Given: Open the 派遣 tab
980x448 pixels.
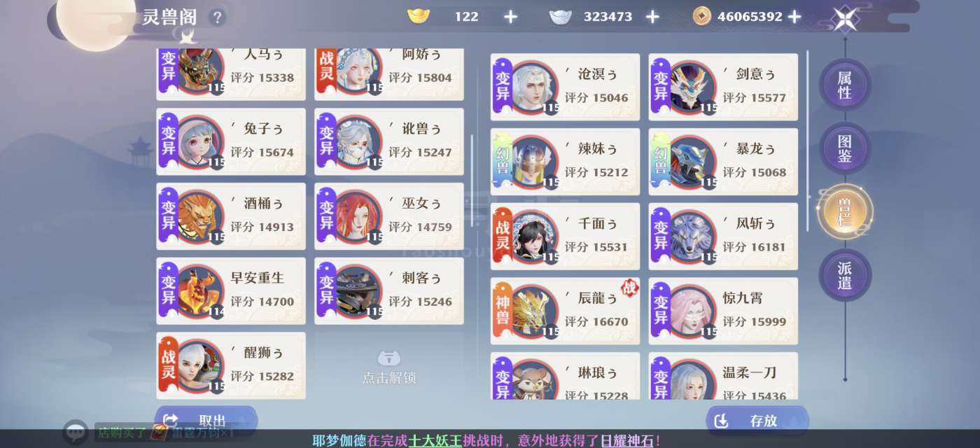Looking at the screenshot, I should (x=844, y=275).
